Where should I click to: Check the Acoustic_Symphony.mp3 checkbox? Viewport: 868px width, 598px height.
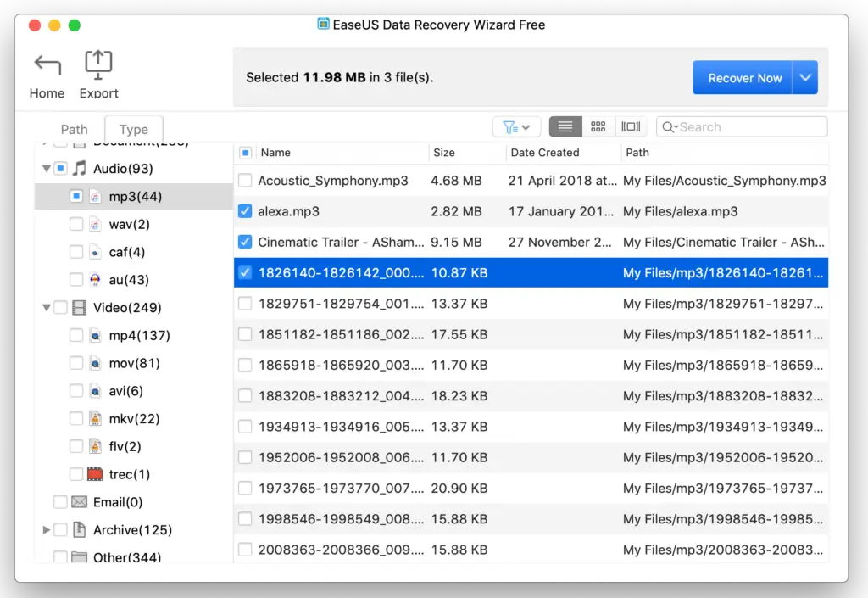pyautogui.click(x=245, y=181)
